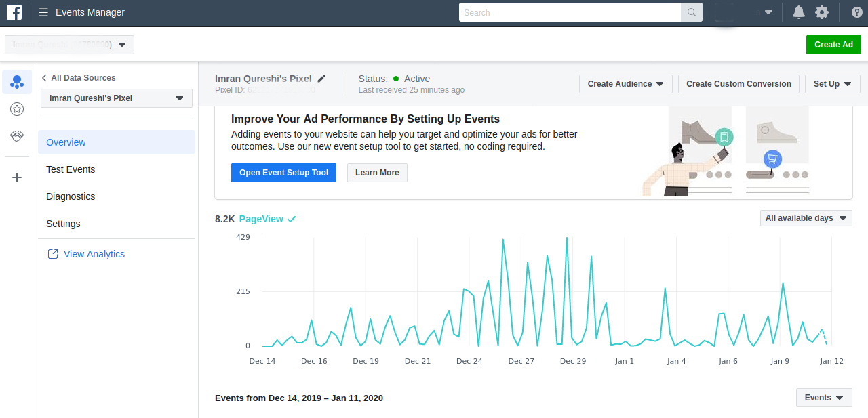Open the Imran Qureshi's Pixel dropdown
This screenshot has height=418, width=868.
(x=117, y=98)
